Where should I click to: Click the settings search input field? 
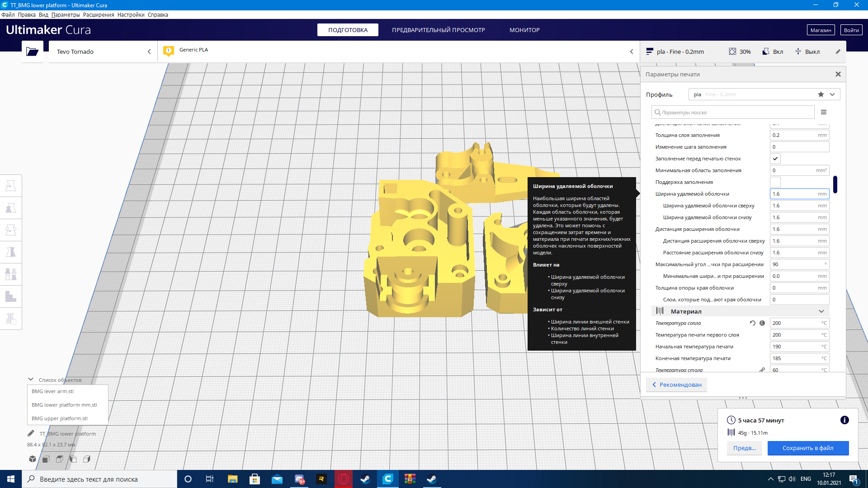(732, 112)
